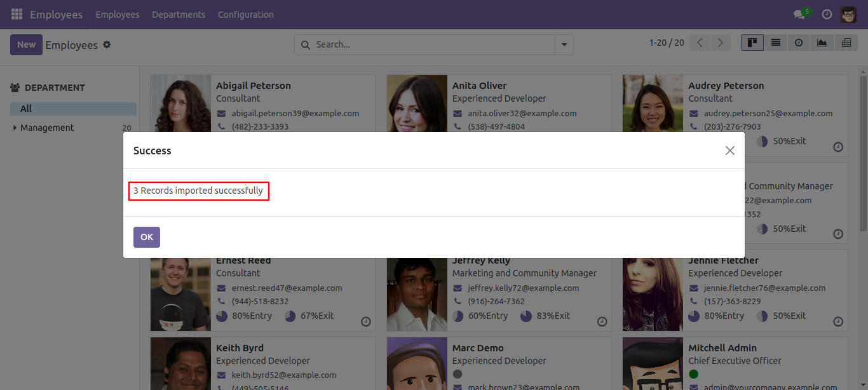Click Mitchell Admin's green presence status dot
Viewport: 868px width, 390px height.
[x=693, y=374]
